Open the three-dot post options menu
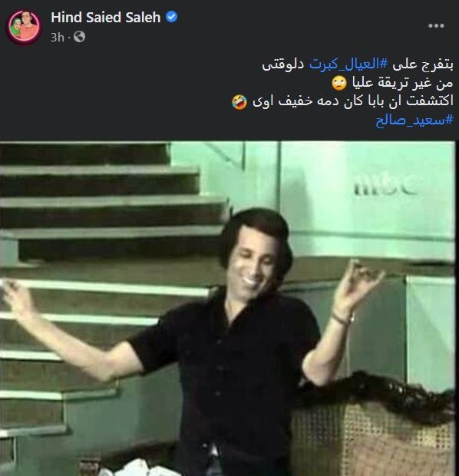Viewport: 459px width, 476px height. 436,26
